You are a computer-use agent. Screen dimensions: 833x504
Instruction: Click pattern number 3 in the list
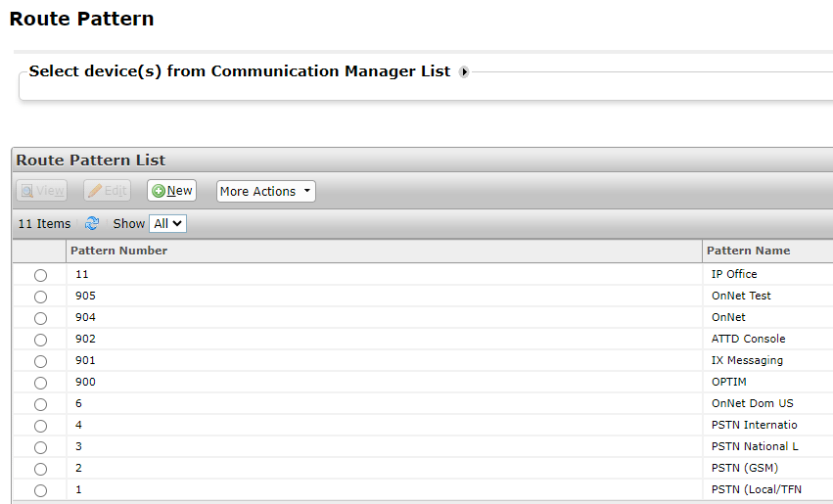(x=78, y=446)
